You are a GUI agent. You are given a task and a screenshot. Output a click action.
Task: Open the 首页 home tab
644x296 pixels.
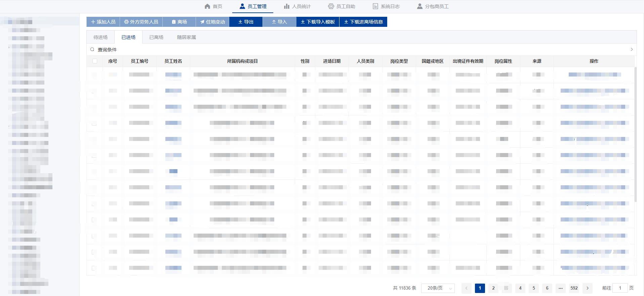pos(213,6)
